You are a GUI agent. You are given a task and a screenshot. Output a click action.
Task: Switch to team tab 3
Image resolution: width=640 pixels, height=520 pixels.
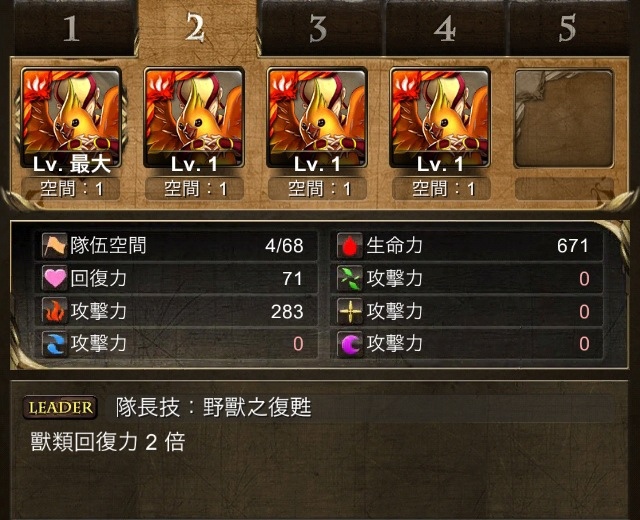coord(321,28)
